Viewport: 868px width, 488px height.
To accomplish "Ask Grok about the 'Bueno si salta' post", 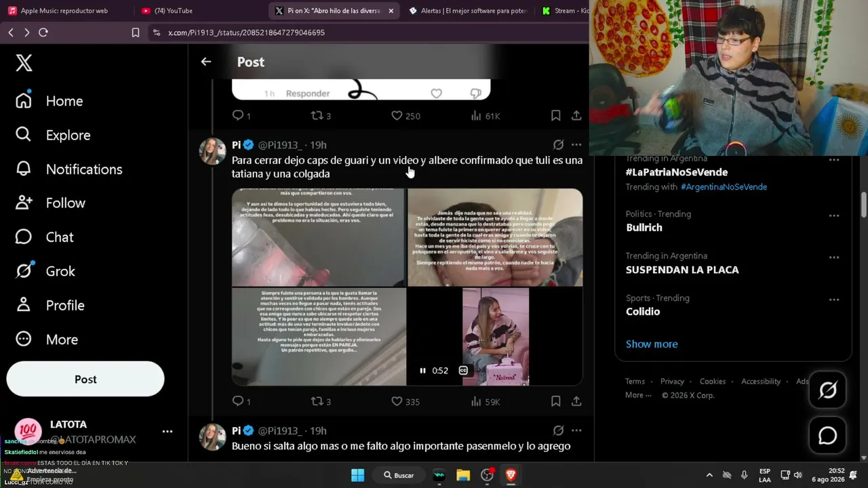I will pyautogui.click(x=558, y=430).
